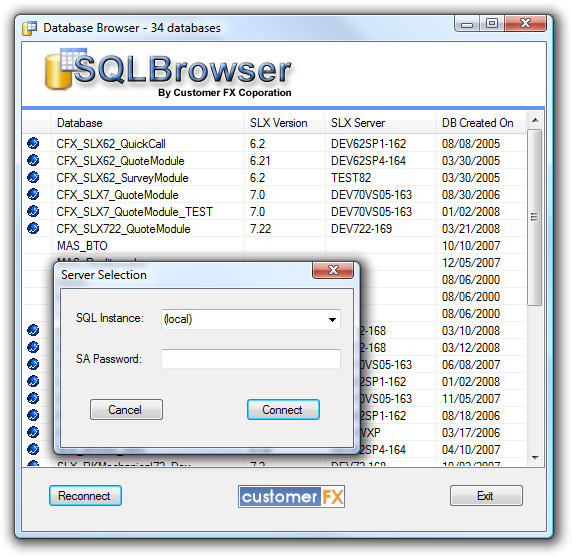
Task: Click the globe icon beside CFX_SLX62_QuoteModule
Action: 33,160
